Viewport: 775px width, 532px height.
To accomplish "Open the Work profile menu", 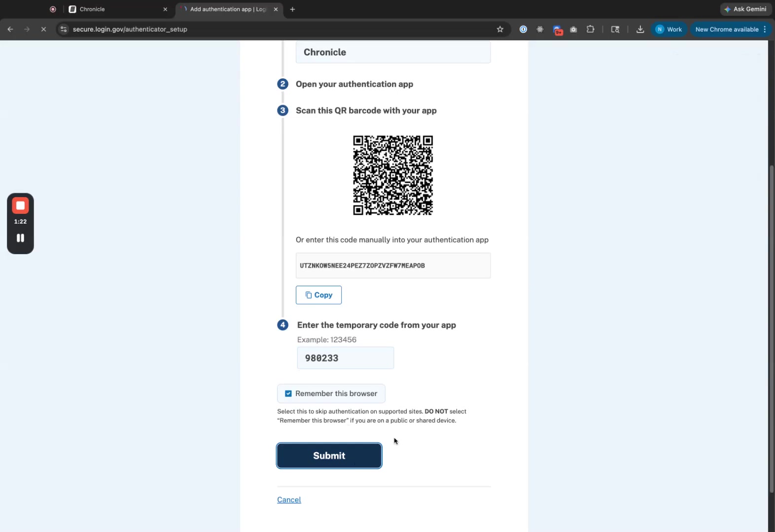I will coord(669,30).
